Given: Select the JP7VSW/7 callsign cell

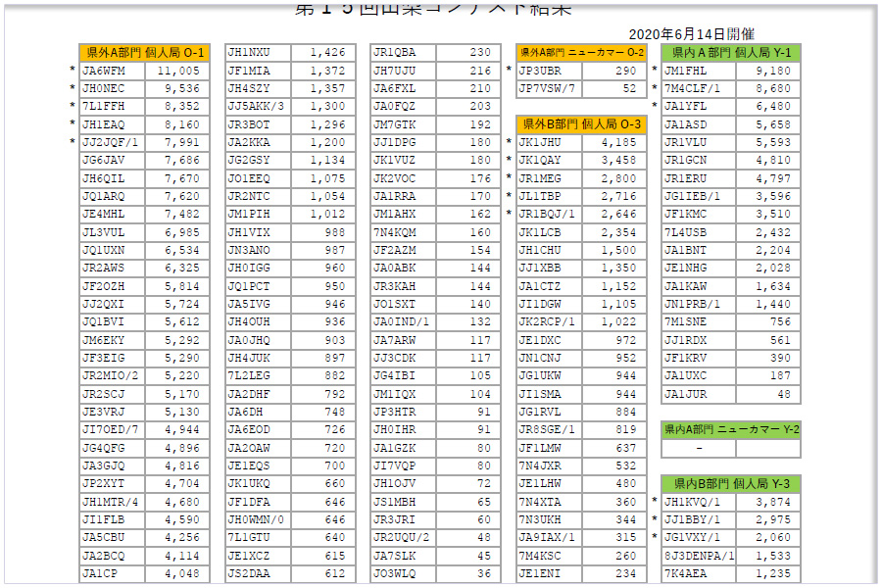Looking at the screenshot, I should click(x=547, y=88).
